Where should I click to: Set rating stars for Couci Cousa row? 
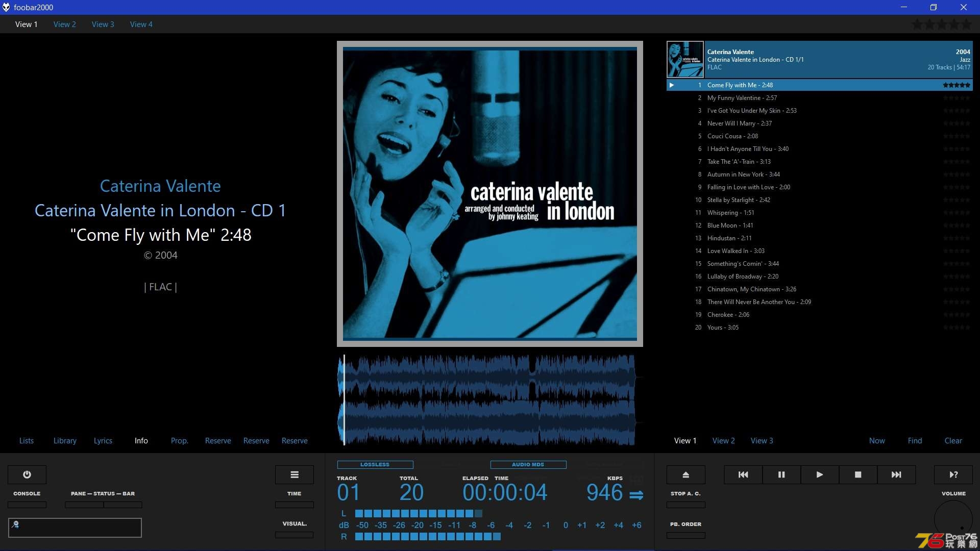pyautogui.click(x=957, y=136)
